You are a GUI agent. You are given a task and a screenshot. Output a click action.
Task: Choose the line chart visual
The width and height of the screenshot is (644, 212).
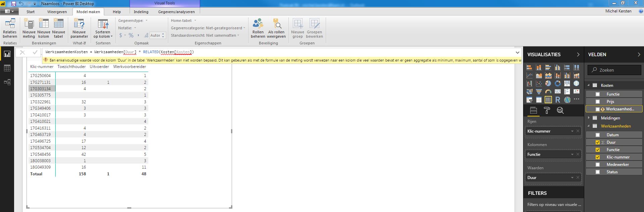pyautogui.click(x=529, y=75)
